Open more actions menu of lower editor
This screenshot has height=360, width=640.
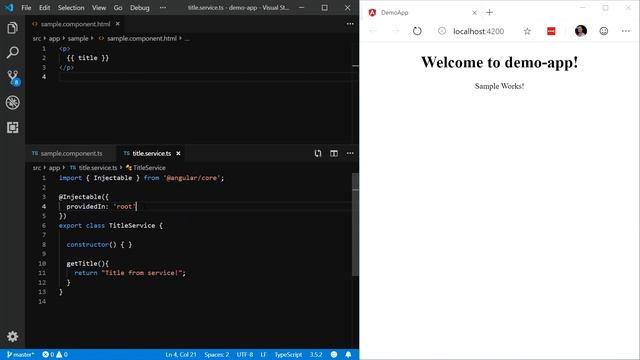tap(350, 153)
